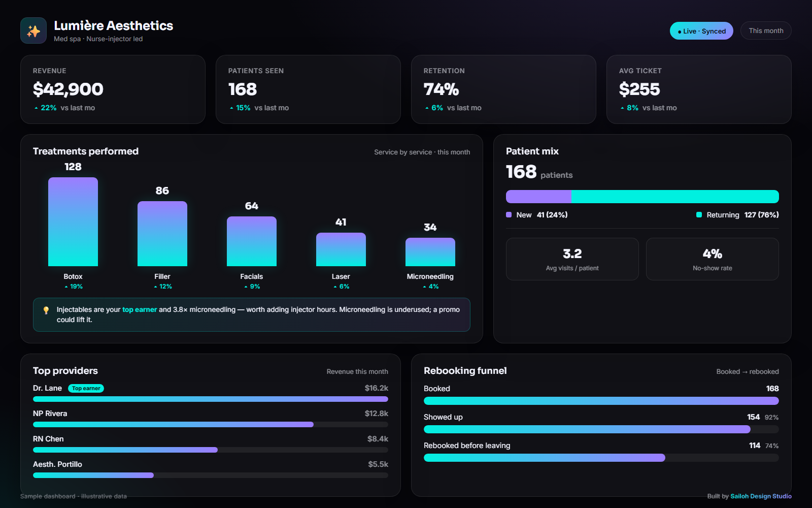
Task: Click the Laser 6% growth label
Action: click(x=341, y=287)
